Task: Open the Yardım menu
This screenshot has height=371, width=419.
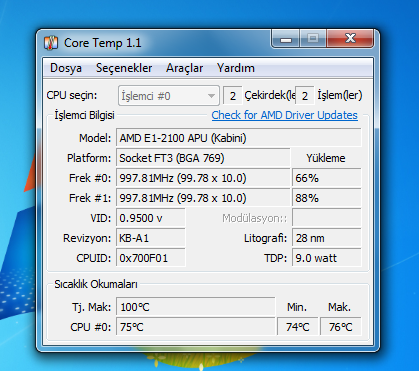Action: tap(236, 68)
